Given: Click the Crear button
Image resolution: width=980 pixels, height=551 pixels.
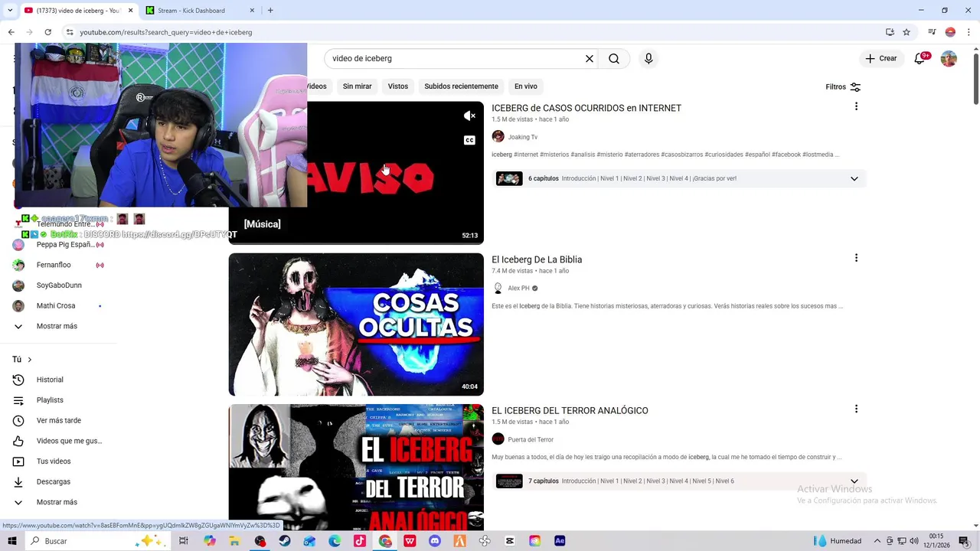Looking at the screenshot, I should pos(880,59).
